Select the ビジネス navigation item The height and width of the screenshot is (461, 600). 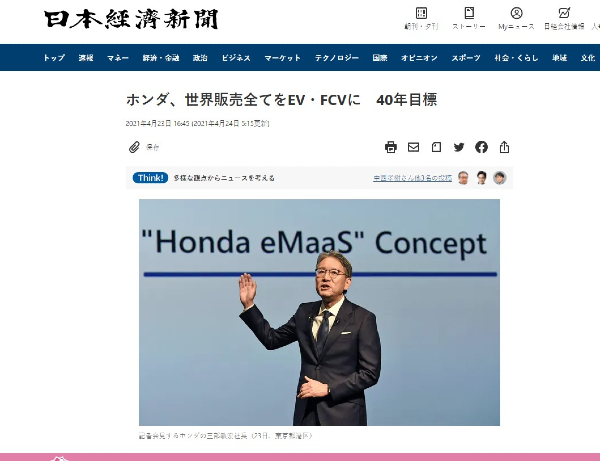[236, 58]
